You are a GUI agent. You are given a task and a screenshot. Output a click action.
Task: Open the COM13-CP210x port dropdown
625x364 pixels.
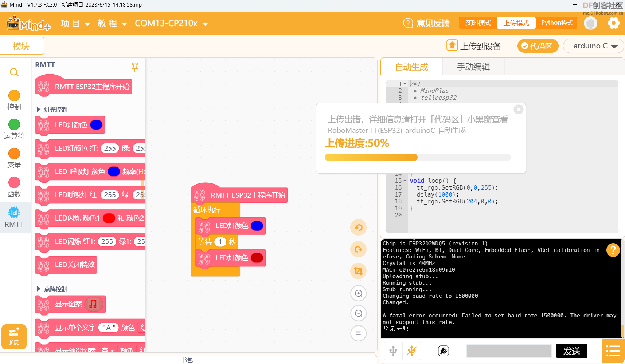pyautogui.click(x=171, y=24)
